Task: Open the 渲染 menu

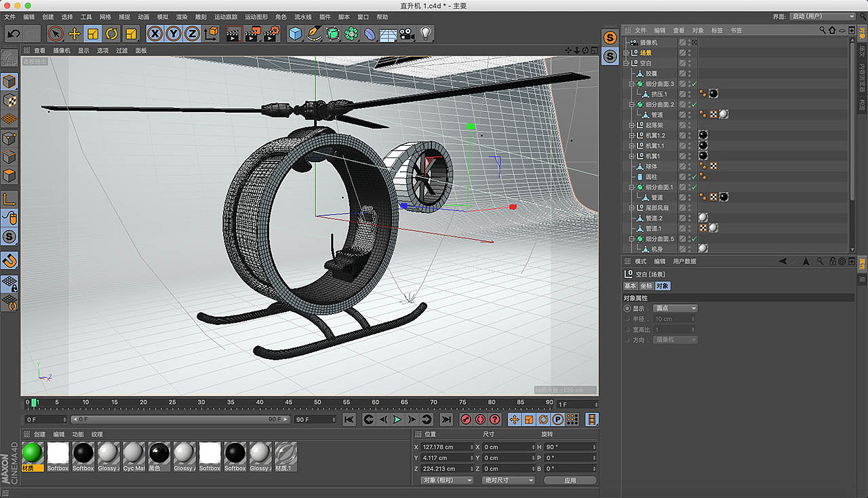Action: coord(182,16)
